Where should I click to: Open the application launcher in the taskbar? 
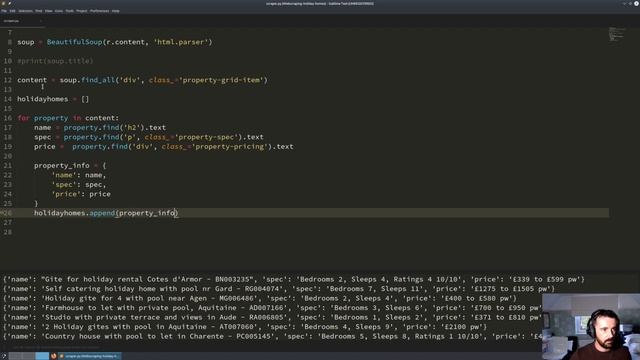tap(4, 356)
